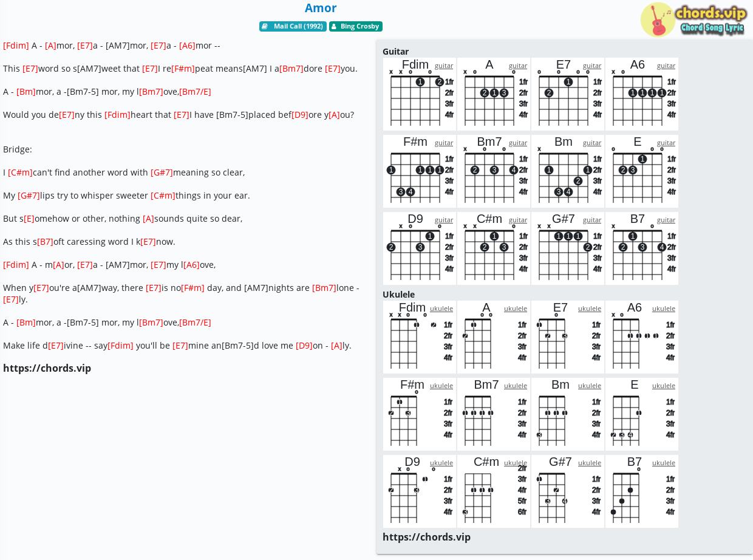Click the [C#m] chord in first bridge line

(20, 172)
